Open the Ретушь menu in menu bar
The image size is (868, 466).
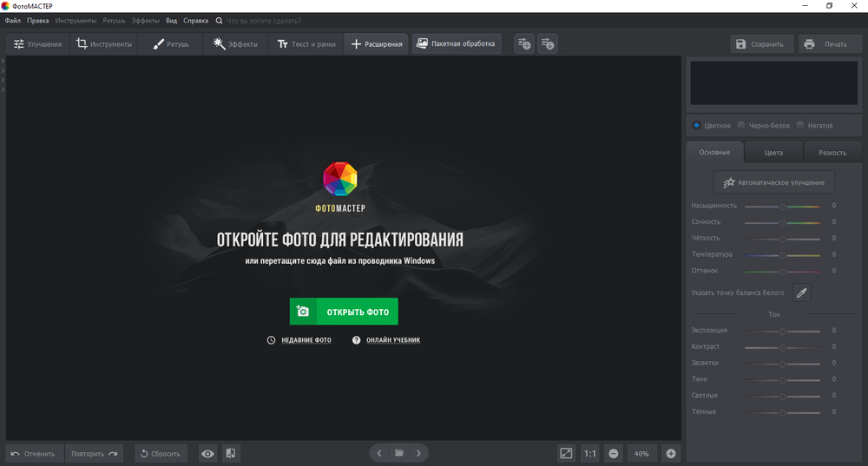(x=114, y=21)
